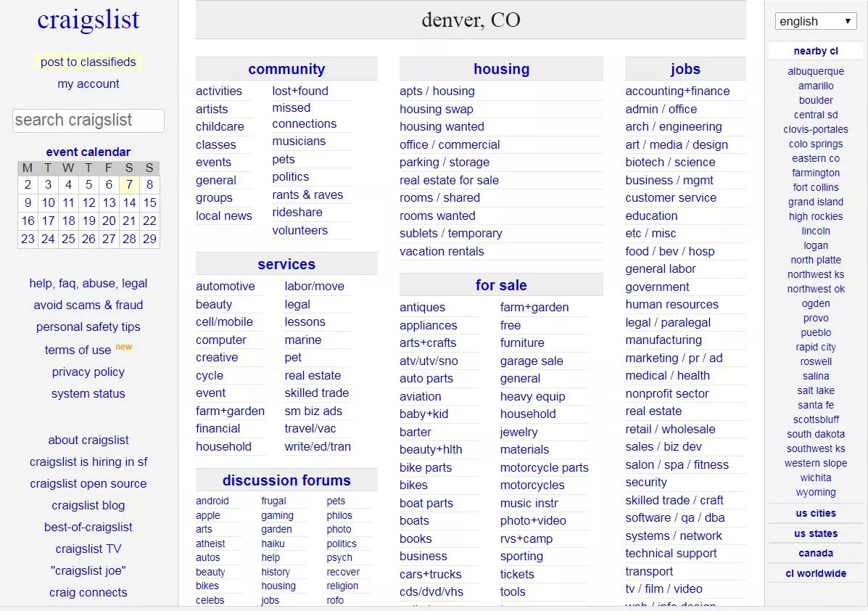This screenshot has width=868, height=611.
Task: Browse the for sale section header
Action: [x=501, y=285]
